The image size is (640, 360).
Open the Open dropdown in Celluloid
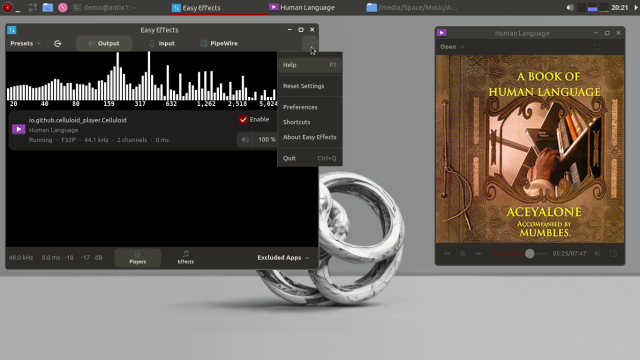pyautogui.click(x=452, y=47)
